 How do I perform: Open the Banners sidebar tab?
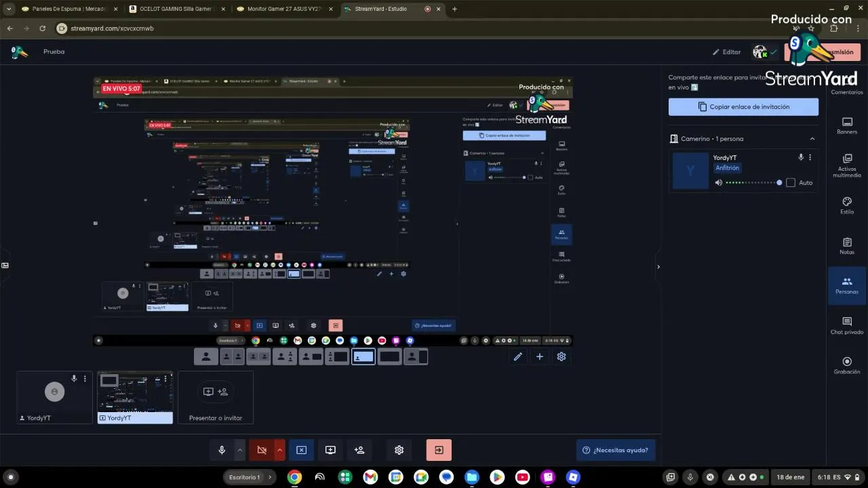pos(847,126)
